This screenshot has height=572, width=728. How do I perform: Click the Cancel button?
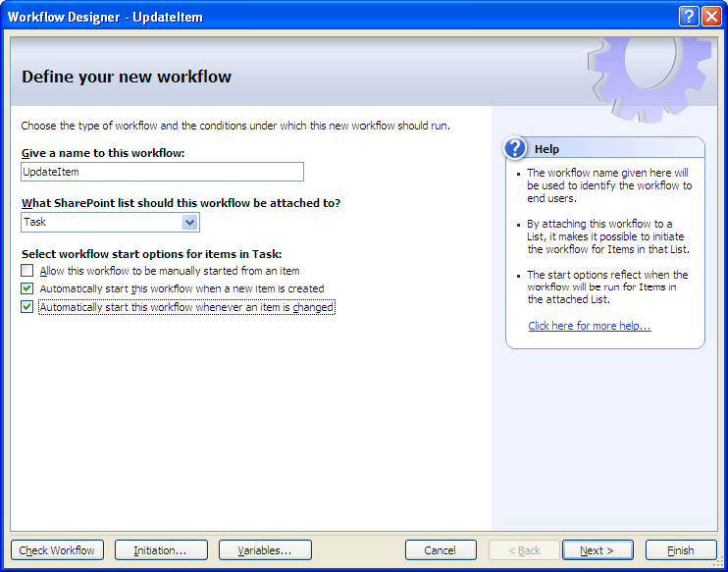tap(441, 550)
